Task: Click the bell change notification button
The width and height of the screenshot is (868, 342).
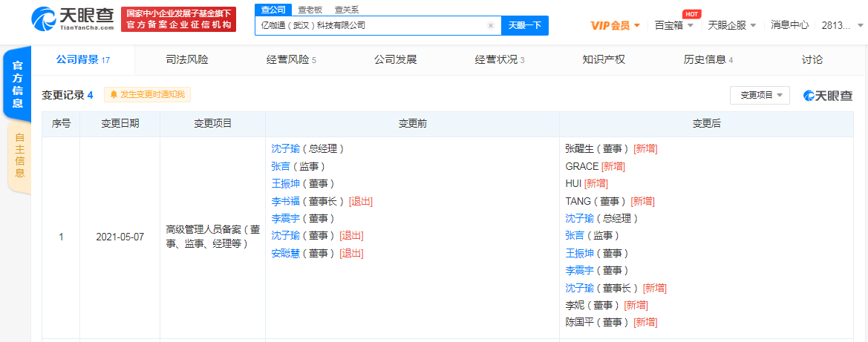Action: point(148,94)
